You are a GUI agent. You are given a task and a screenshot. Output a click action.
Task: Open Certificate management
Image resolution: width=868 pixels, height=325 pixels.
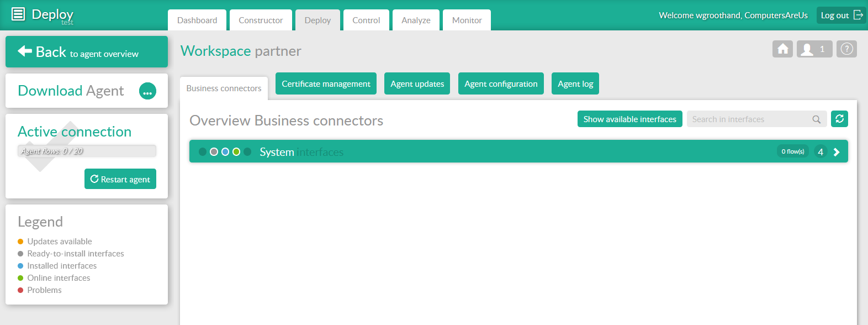326,84
